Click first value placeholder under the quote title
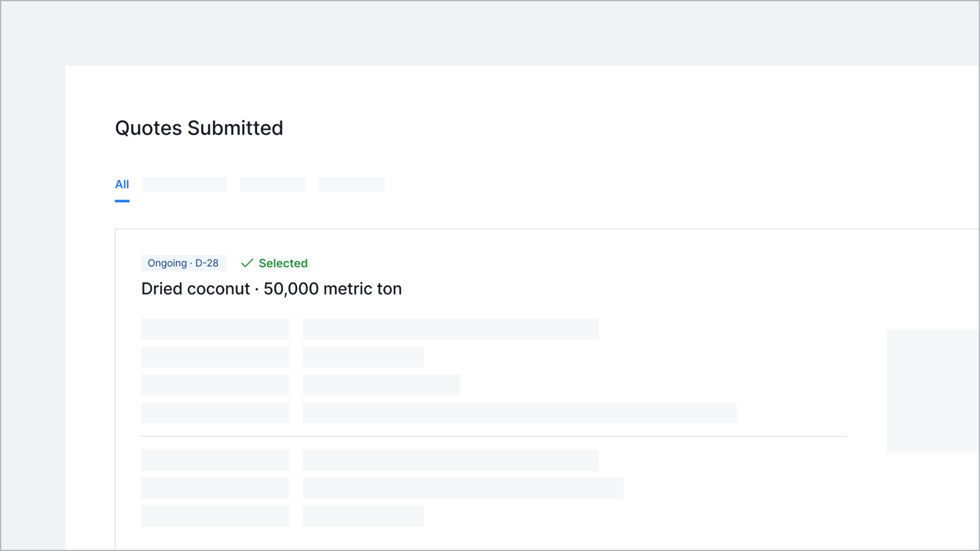This screenshot has height=551, width=980. (x=450, y=329)
